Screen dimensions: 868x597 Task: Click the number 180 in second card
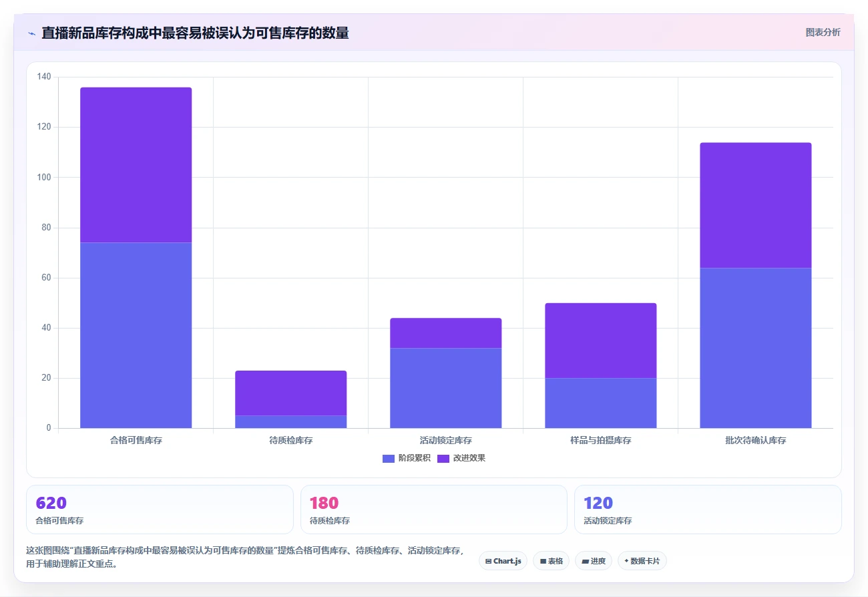click(x=324, y=503)
